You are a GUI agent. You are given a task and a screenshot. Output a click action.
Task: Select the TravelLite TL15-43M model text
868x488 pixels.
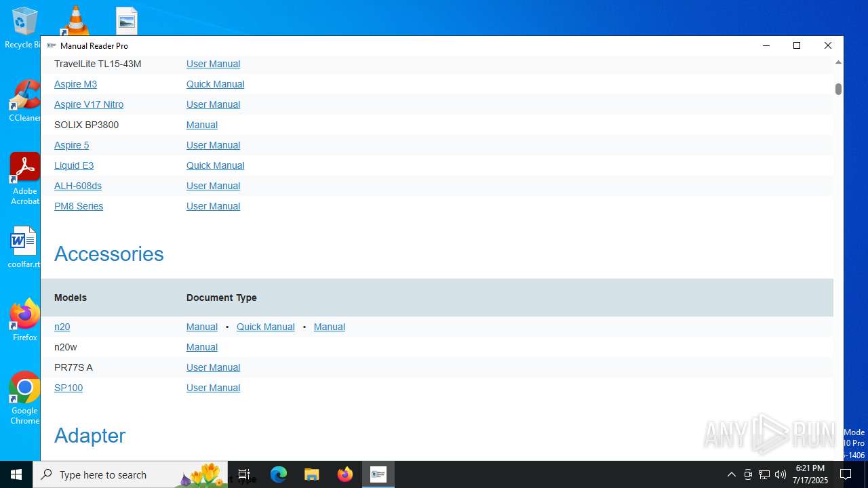click(98, 64)
